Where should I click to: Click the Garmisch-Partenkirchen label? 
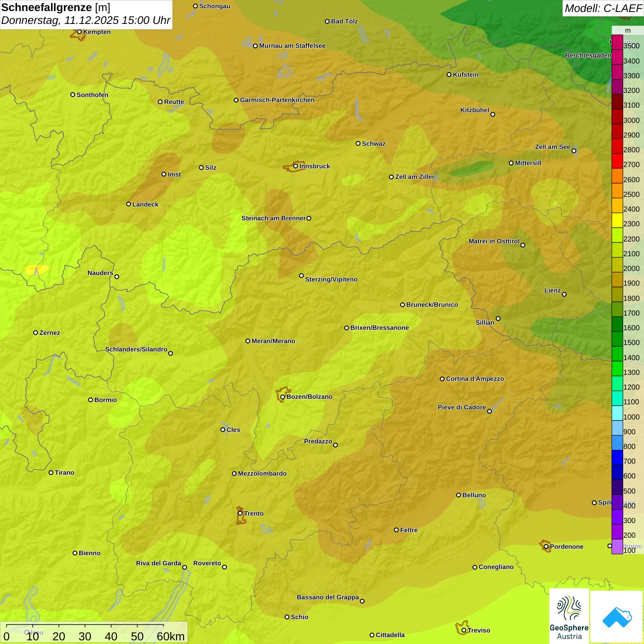click(x=277, y=100)
